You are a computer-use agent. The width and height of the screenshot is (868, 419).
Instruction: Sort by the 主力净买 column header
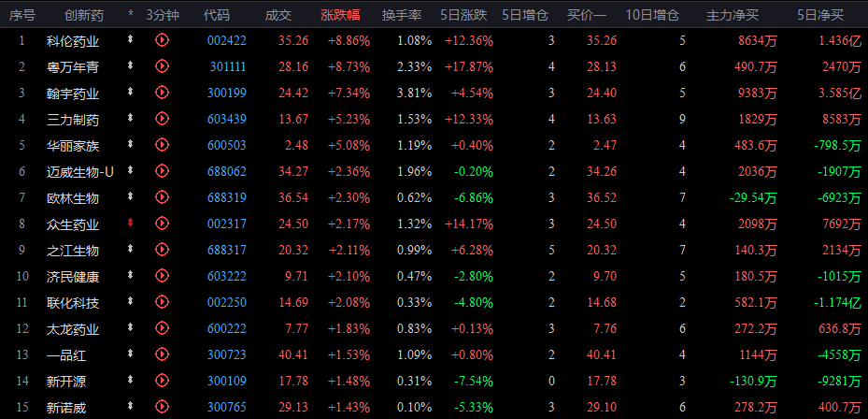tap(733, 15)
